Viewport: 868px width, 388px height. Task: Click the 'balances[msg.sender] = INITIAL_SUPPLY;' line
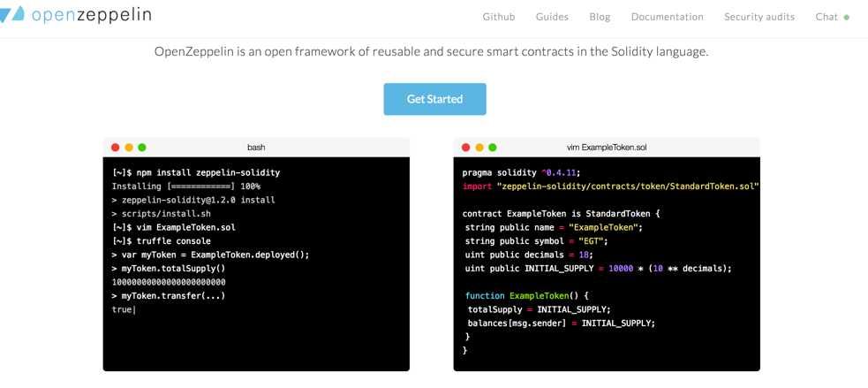(x=562, y=323)
